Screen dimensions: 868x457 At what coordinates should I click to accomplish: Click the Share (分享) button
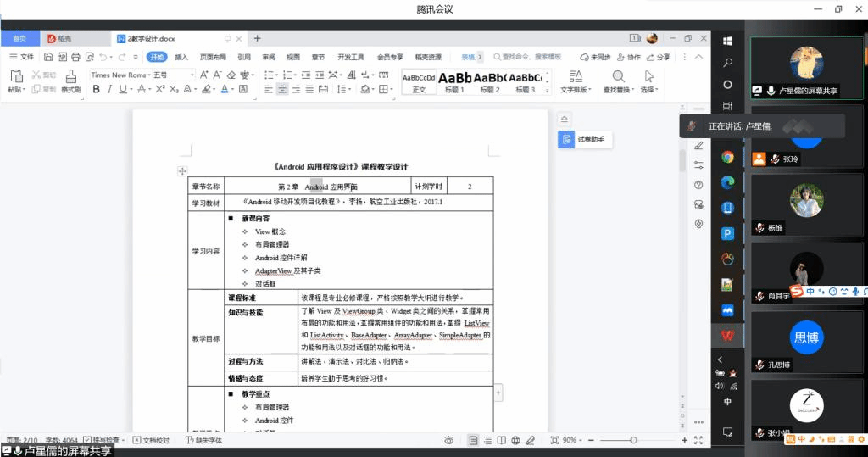[x=658, y=57]
